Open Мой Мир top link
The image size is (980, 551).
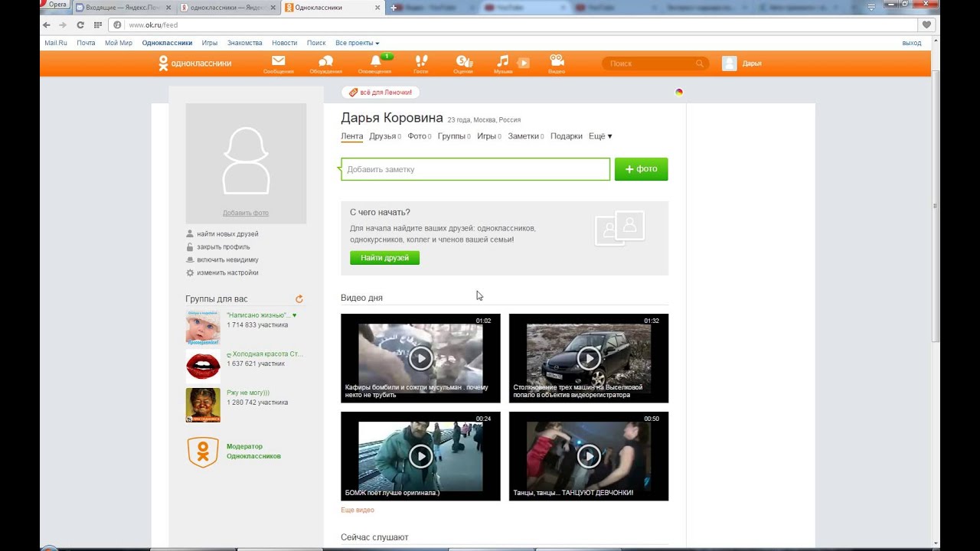[x=119, y=43]
